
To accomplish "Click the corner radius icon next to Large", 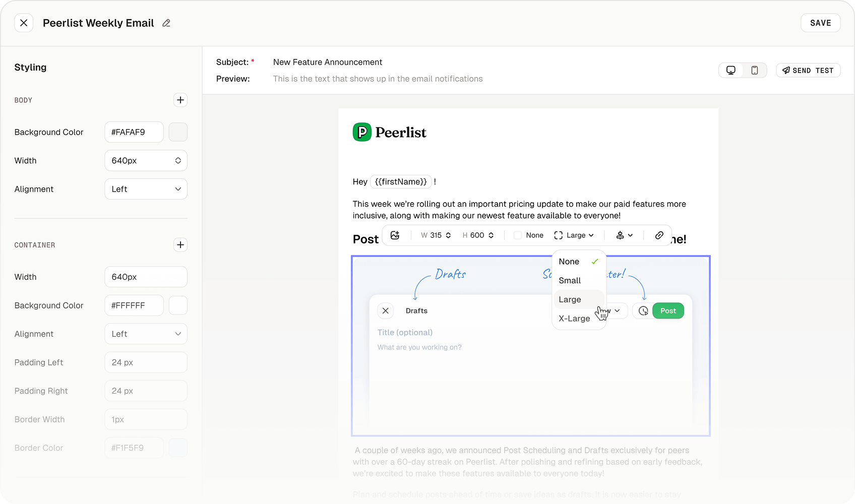I will [x=558, y=235].
